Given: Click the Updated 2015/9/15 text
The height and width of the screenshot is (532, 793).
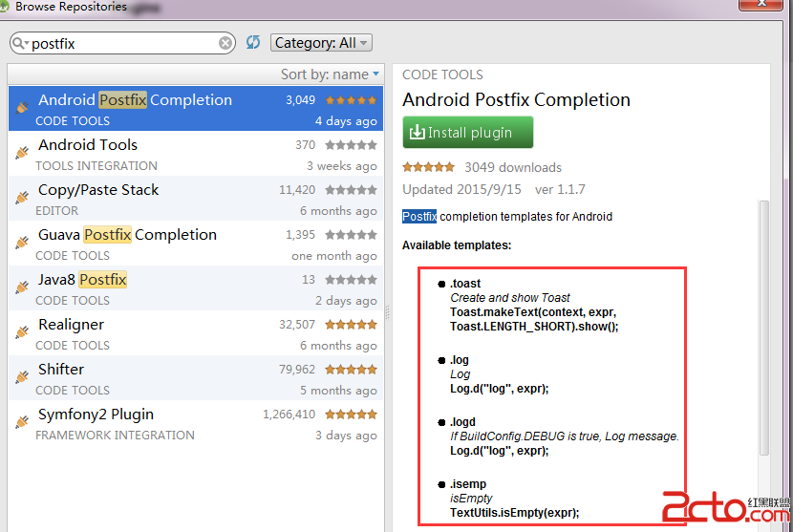Looking at the screenshot, I should [x=461, y=190].
